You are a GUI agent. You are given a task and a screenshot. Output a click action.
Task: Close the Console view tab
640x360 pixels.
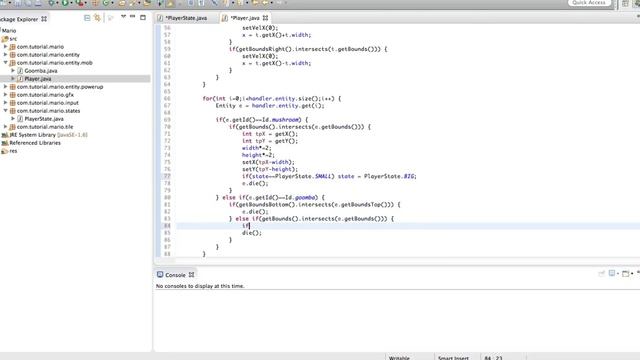coord(191,275)
